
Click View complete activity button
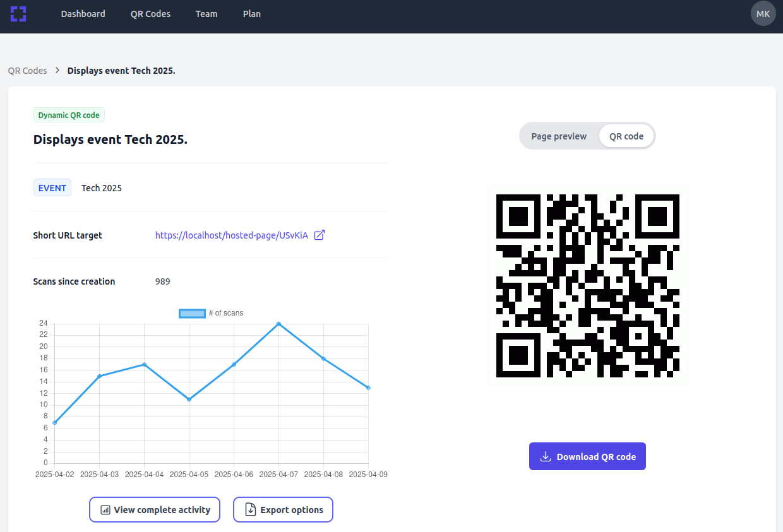[155, 510]
